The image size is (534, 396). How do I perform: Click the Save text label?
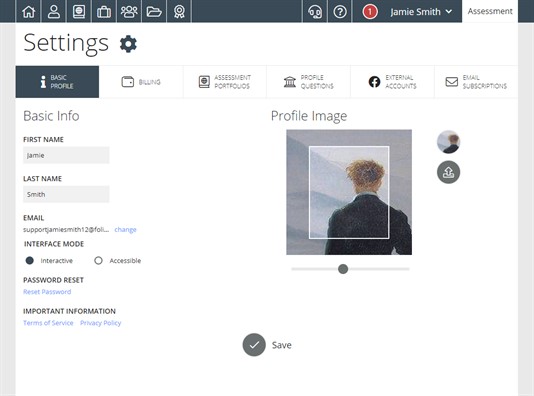pyautogui.click(x=282, y=345)
